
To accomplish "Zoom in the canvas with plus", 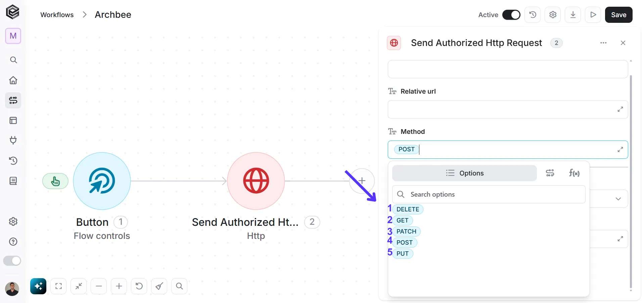I will (119, 286).
